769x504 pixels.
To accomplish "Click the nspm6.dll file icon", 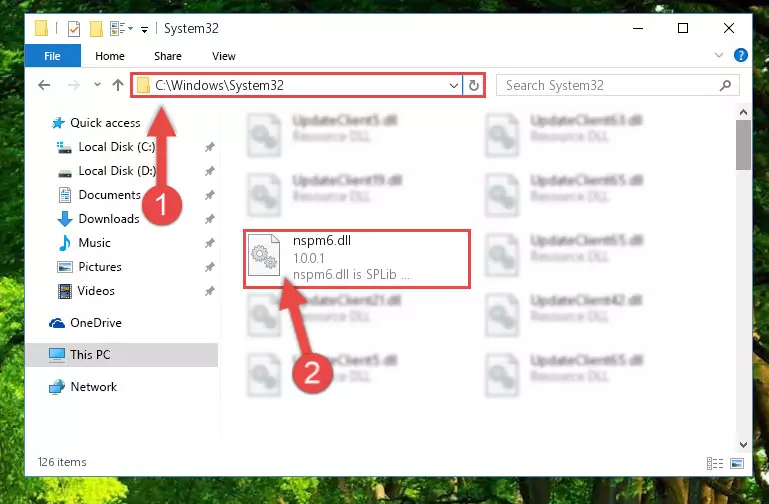I will point(264,255).
